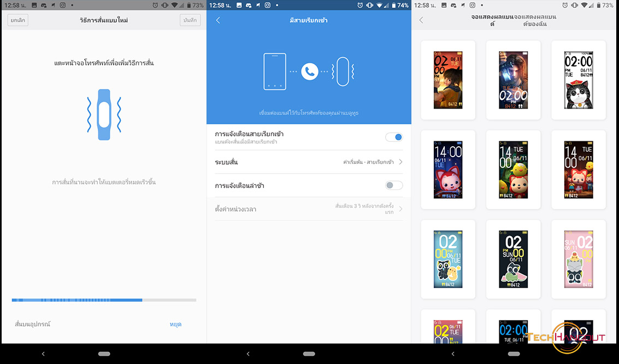
Task: Tap the Bluetooth connection note in the blue banner
Action: 309,113
